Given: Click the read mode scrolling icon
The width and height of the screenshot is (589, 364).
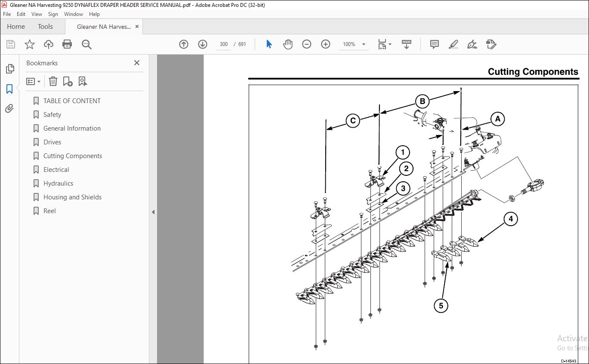Looking at the screenshot, I should [x=407, y=44].
